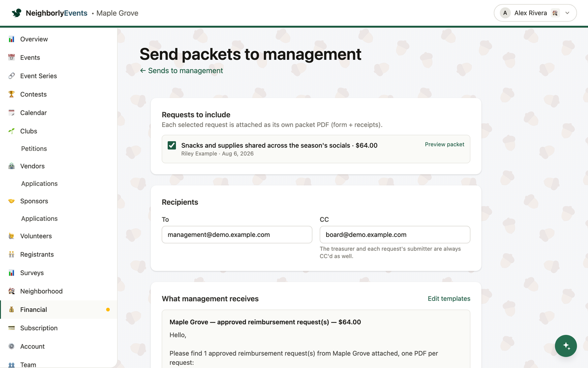Click the Volunteers icon in sidebar
The width and height of the screenshot is (588, 368).
coord(11,236)
